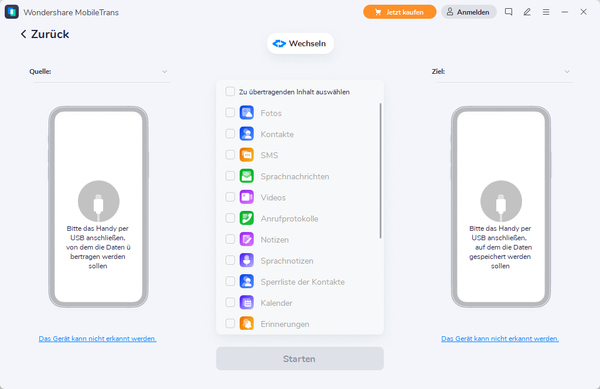The width and height of the screenshot is (600, 389).
Task: Check 'Zu übertragenden Inhalt auswählen' select-all box
Action: 230,91
